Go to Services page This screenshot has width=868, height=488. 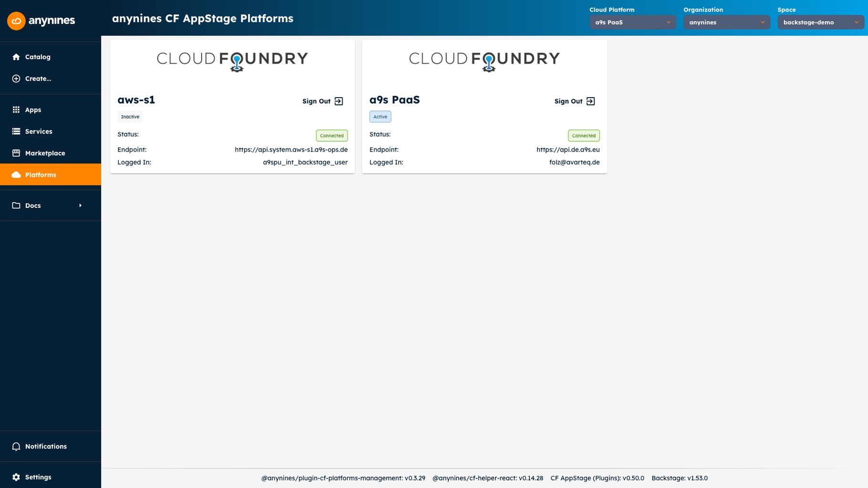(x=51, y=132)
